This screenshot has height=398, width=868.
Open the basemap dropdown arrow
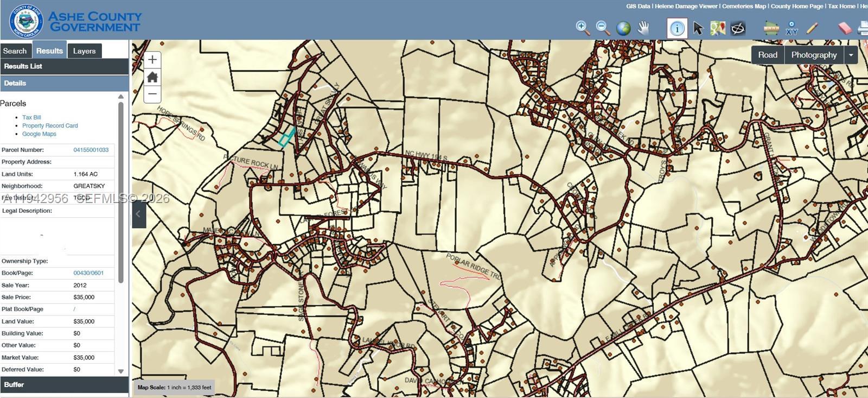[x=851, y=55]
